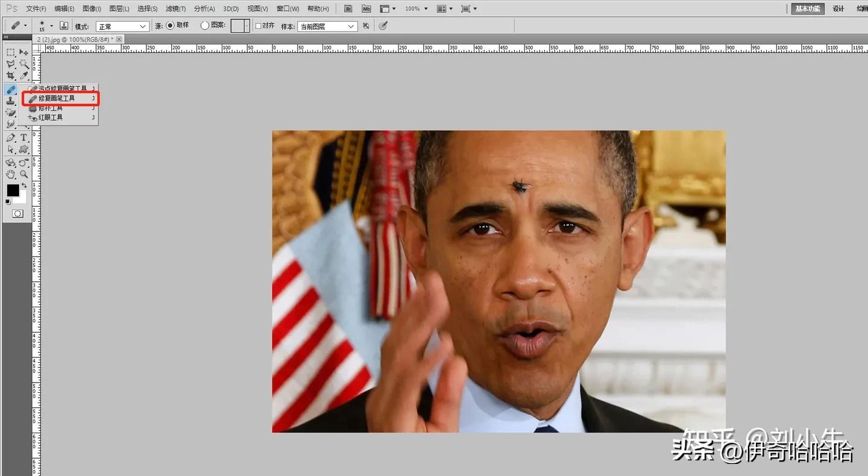Click the foreground color swatch
This screenshot has width=868, height=476.
tap(13, 190)
